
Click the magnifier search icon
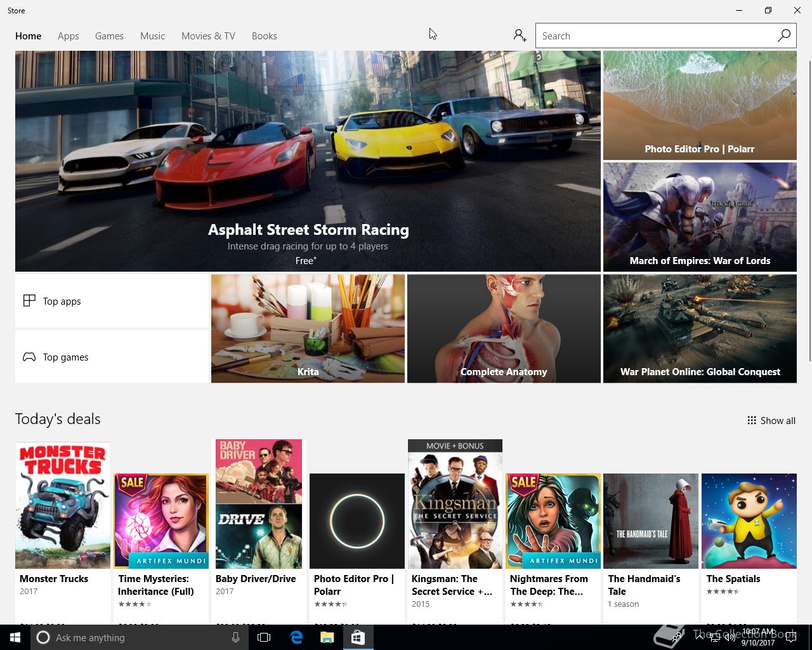(784, 36)
